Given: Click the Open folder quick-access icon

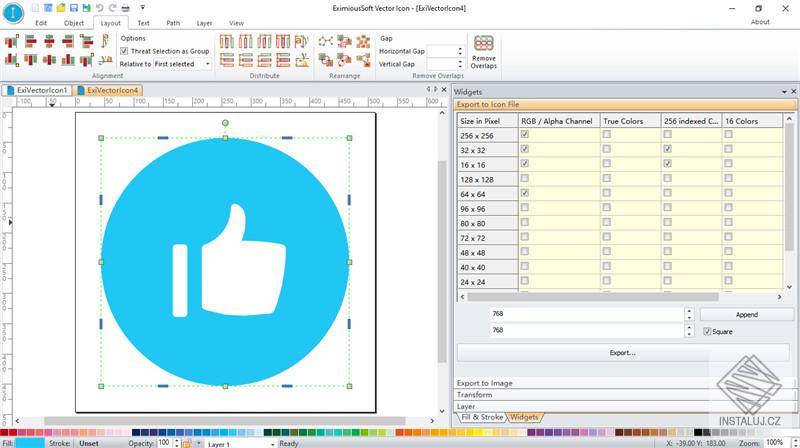Looking at the screenshot, I should [x=61, y=8].
